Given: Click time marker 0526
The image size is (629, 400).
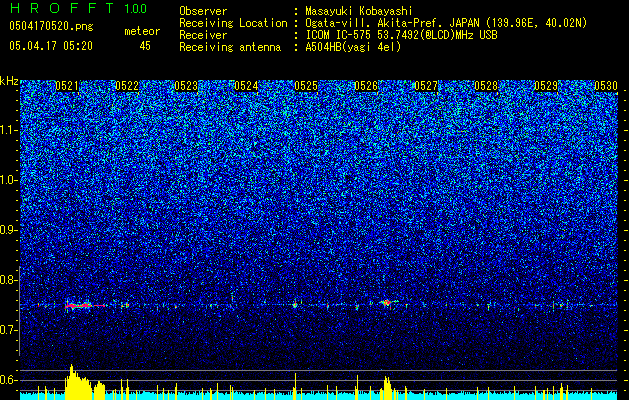Looking at the screenshot, I should [x=366, y=86].
